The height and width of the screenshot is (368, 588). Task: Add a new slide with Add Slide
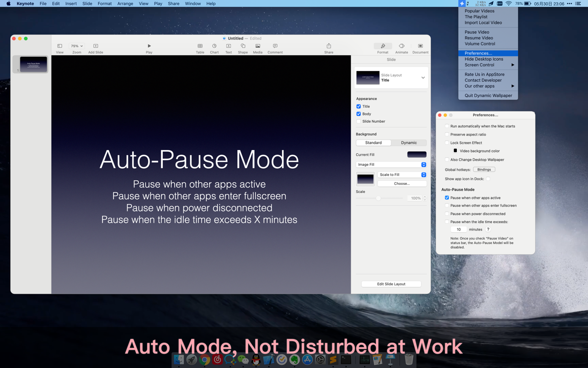click(96, 46)
